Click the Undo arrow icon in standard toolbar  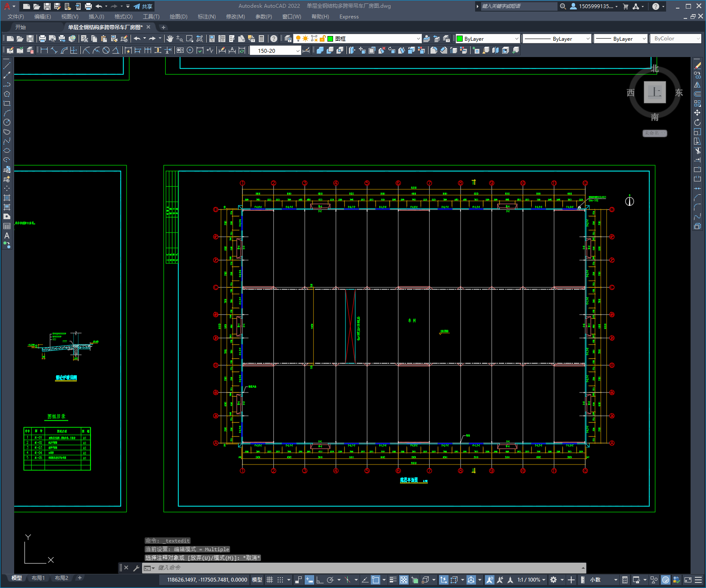coord(137,39)
